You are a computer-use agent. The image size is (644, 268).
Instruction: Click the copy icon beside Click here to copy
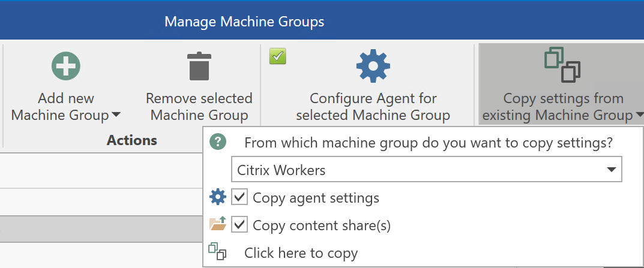pos(218,251)
